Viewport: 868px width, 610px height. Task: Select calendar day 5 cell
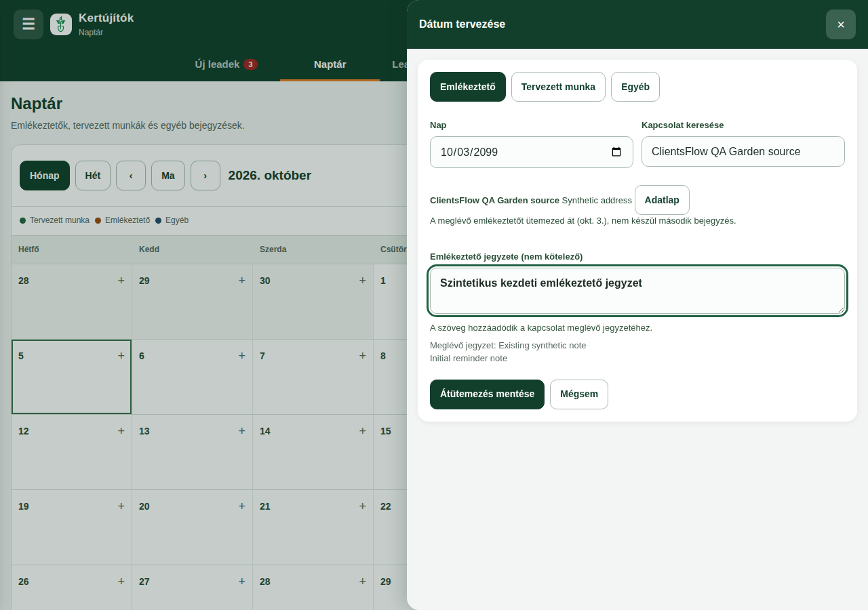click(x=71, y=377)
